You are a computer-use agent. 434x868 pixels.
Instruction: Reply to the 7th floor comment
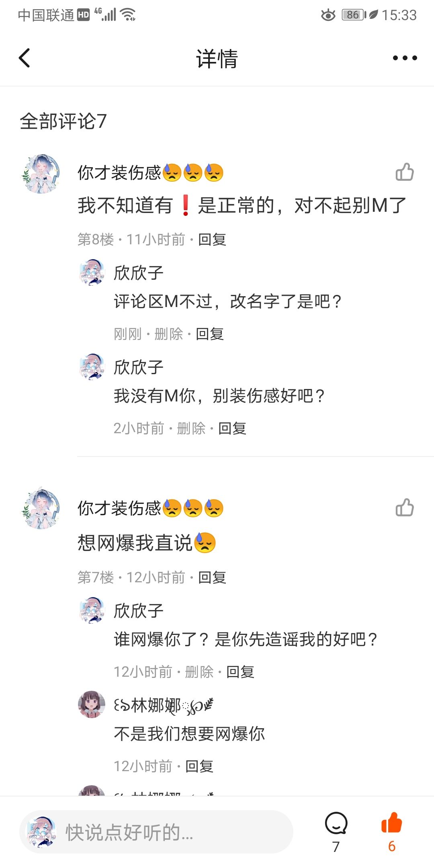212,577
